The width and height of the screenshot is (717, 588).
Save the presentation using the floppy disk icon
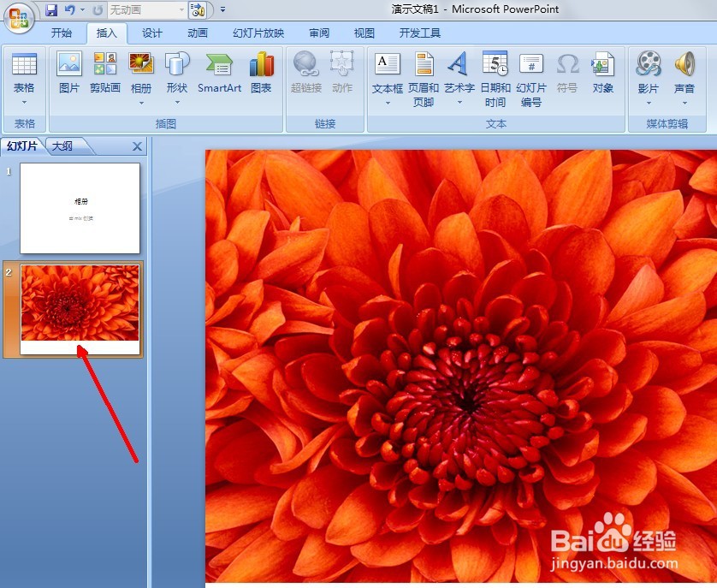51,9
